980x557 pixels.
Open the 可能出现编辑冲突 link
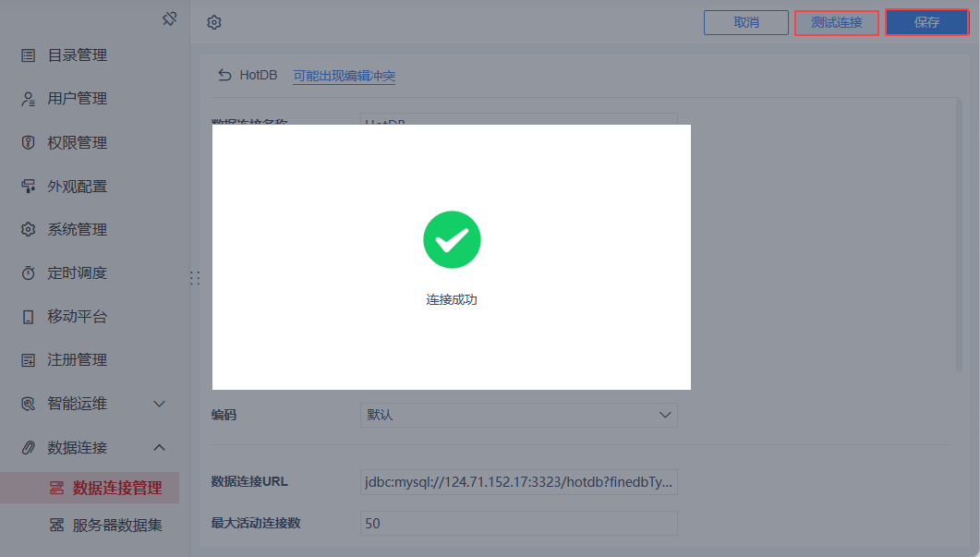(345, 76)
